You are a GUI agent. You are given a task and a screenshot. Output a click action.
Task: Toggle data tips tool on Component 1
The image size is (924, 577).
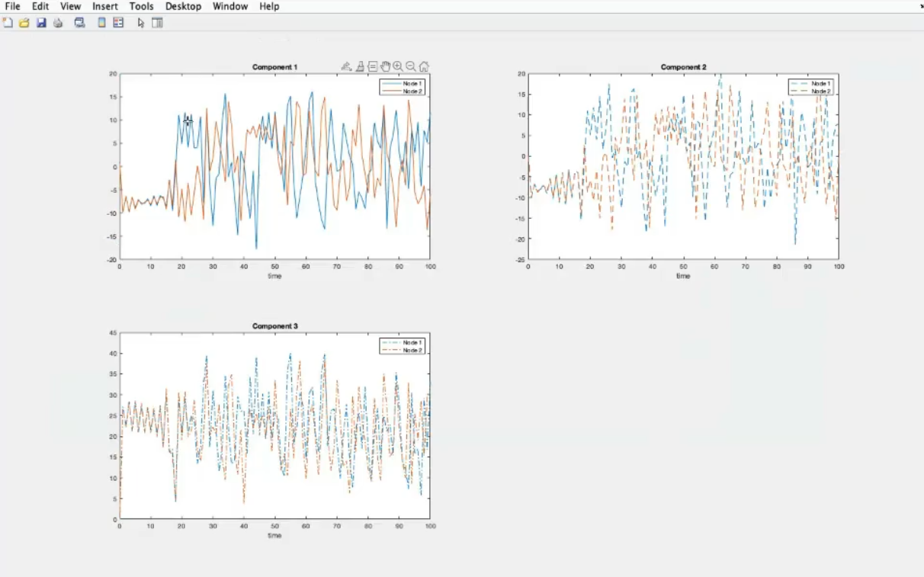pos(372,67)
